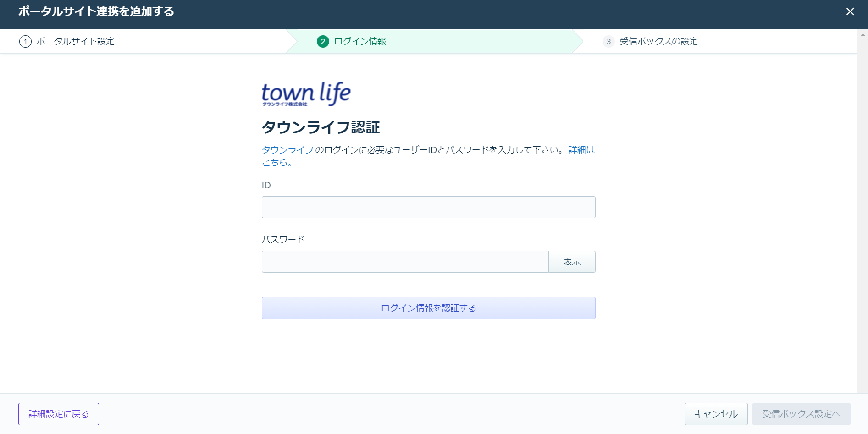Click the scrollbar up arrow
868x434 pixels.
[x=863, y=35]
